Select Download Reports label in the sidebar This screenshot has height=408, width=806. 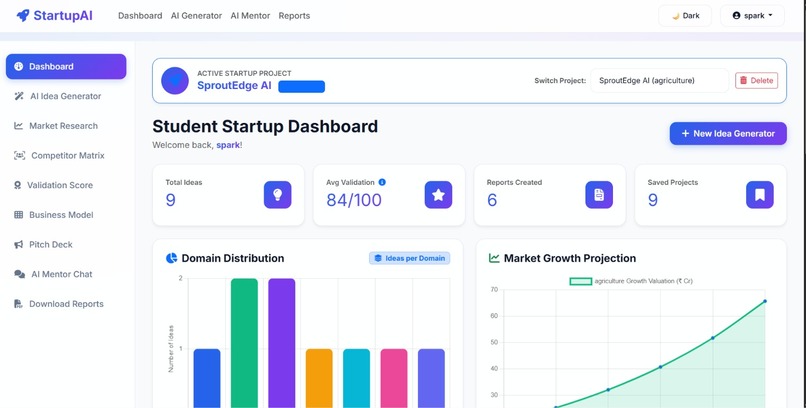point(66,304)
